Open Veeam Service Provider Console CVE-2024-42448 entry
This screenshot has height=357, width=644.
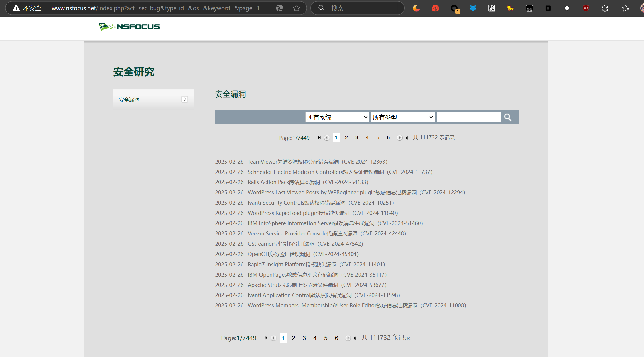pyautogui.click(x=327, y=233)
